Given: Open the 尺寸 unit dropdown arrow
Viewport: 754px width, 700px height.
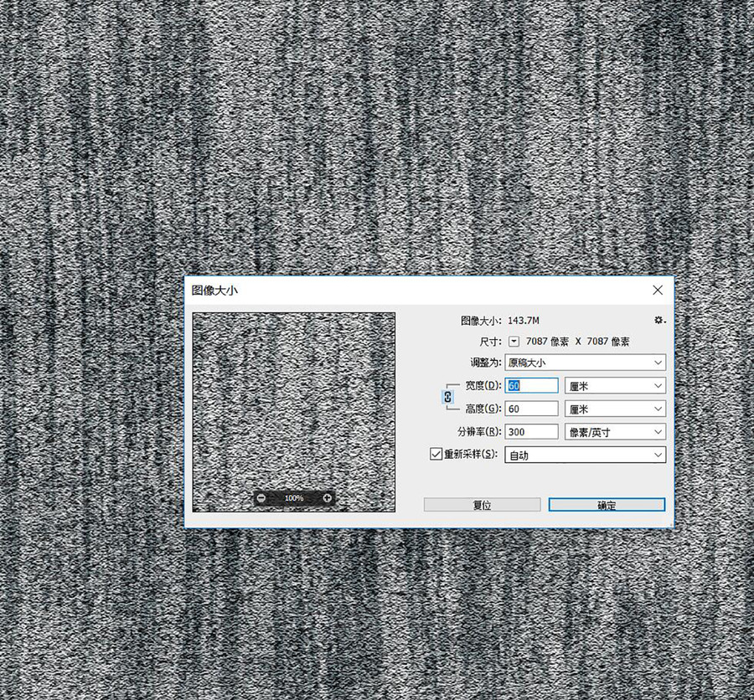Looking at the screenshot, I should click(514, 342).
